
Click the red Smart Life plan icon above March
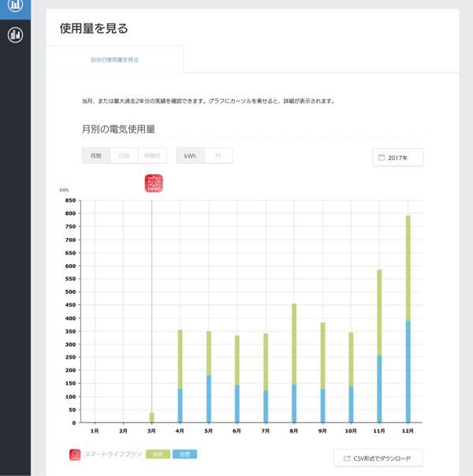[x=154, y=184]
